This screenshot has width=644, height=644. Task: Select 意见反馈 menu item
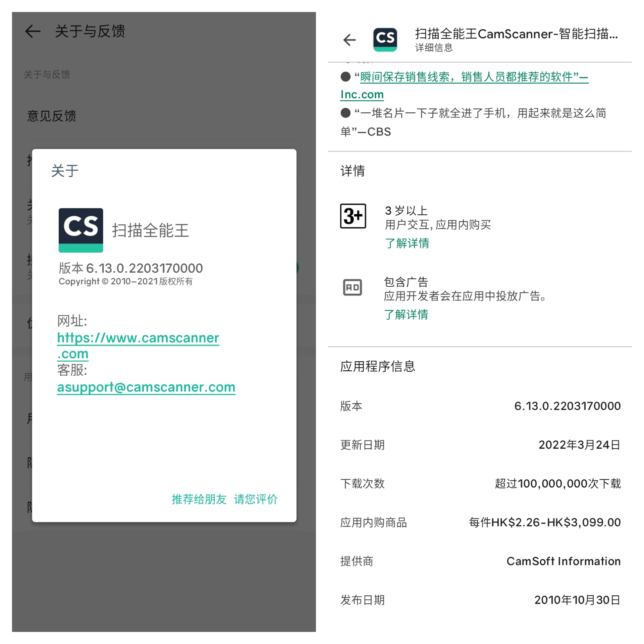point(52,116)
